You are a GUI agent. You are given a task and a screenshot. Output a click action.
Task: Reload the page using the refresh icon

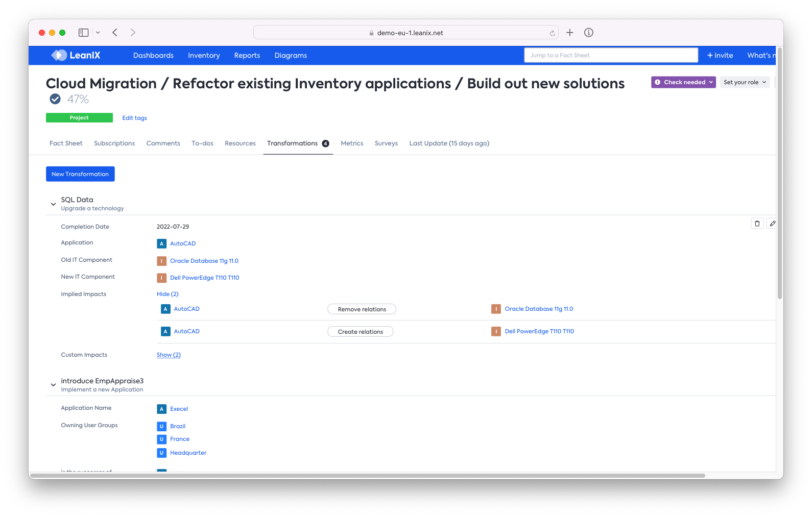coord(552,33)
